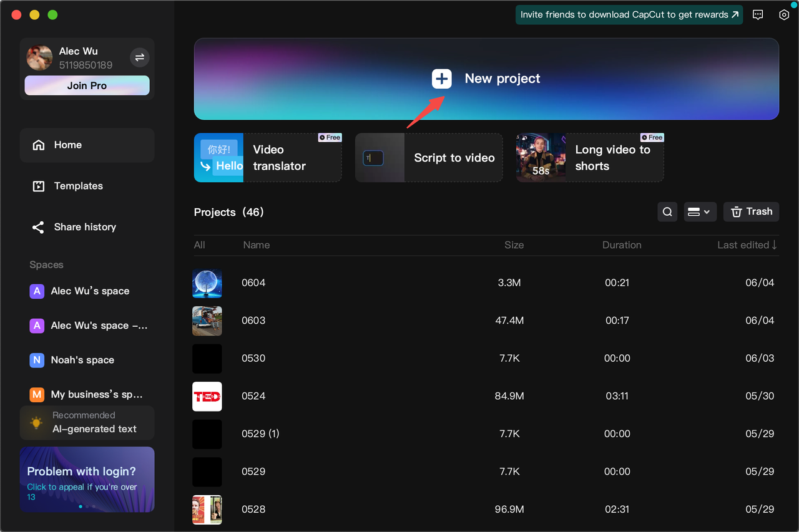The image size is (799, 532).
Task: Select project name 0603
Action: [x=253, y=321]
